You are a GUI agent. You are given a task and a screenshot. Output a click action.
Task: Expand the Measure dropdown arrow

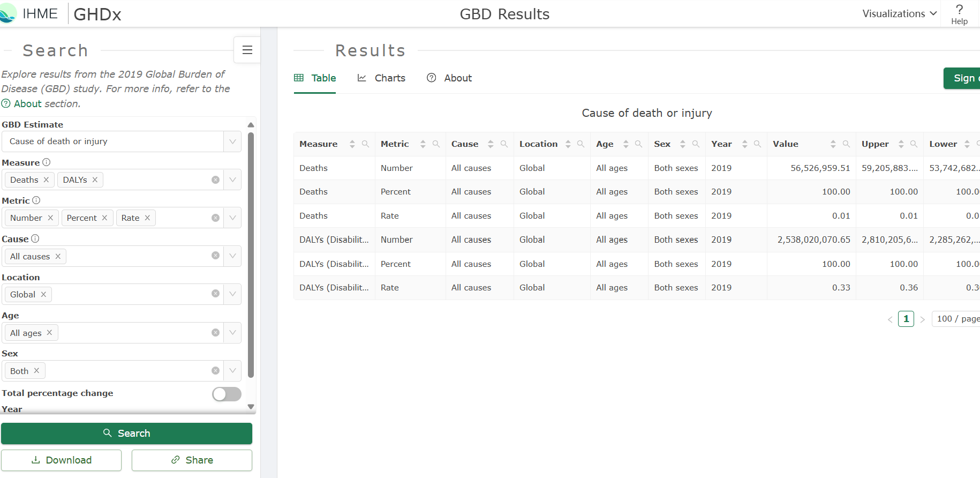(x=232, y=180)
